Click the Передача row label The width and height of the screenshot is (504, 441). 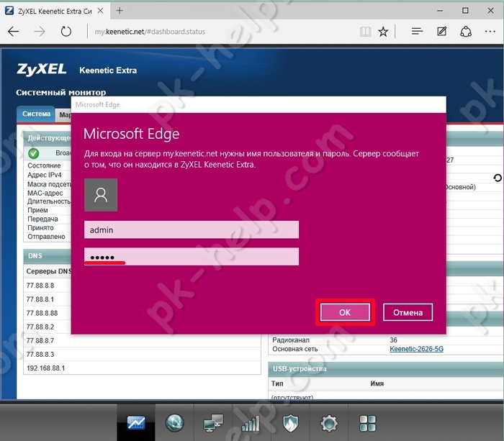(42, 219)
